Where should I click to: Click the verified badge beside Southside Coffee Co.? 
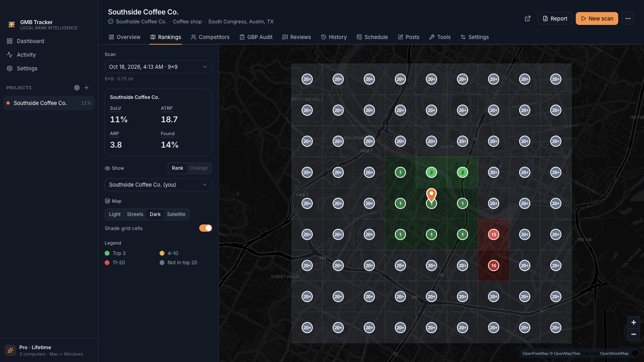point(111,22)
